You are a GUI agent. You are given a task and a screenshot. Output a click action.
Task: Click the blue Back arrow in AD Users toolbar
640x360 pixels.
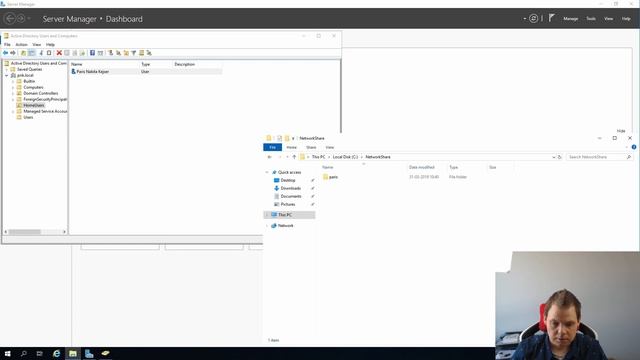click(x=5, y=53)
